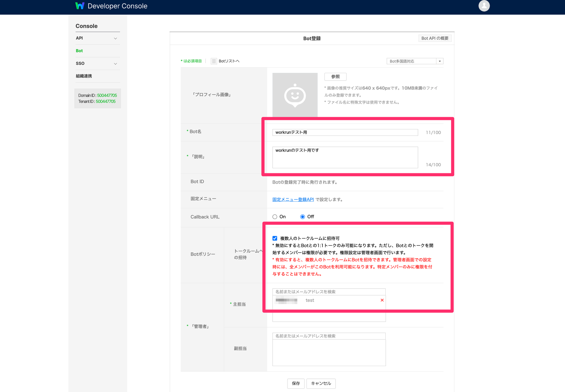
Task: Open the Bot多国語対応 dropdown
Action: click(415, 61)
